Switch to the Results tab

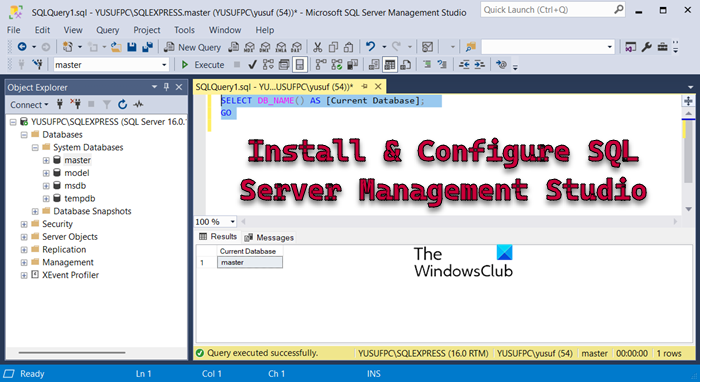coord(218,237)
